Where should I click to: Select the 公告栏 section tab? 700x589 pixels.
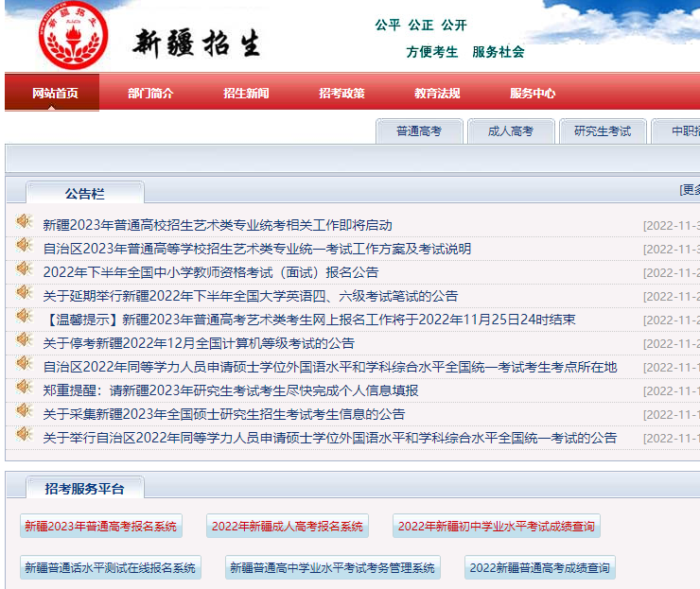point(85,193)
